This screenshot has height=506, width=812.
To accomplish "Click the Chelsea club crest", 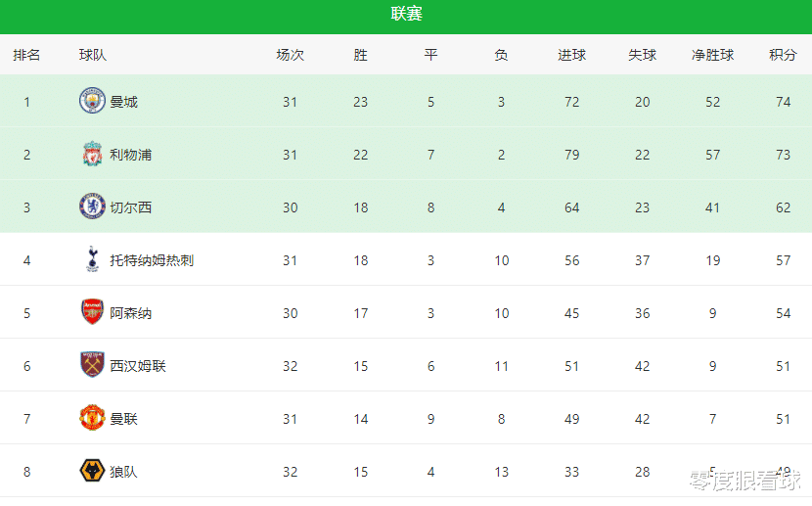I will pyautogui.click(x=92, y=207).
